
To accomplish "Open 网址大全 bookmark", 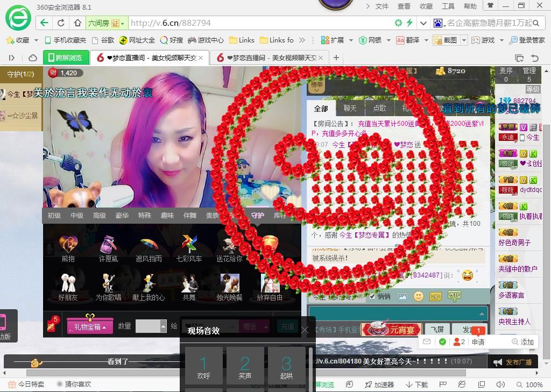I will click(137, 40).
